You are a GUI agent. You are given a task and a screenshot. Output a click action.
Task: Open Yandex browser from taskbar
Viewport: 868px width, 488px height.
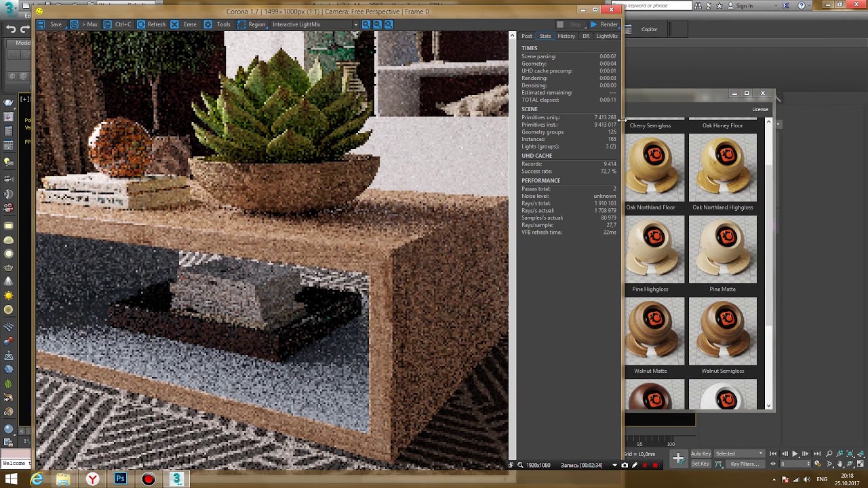click(92, 479)
